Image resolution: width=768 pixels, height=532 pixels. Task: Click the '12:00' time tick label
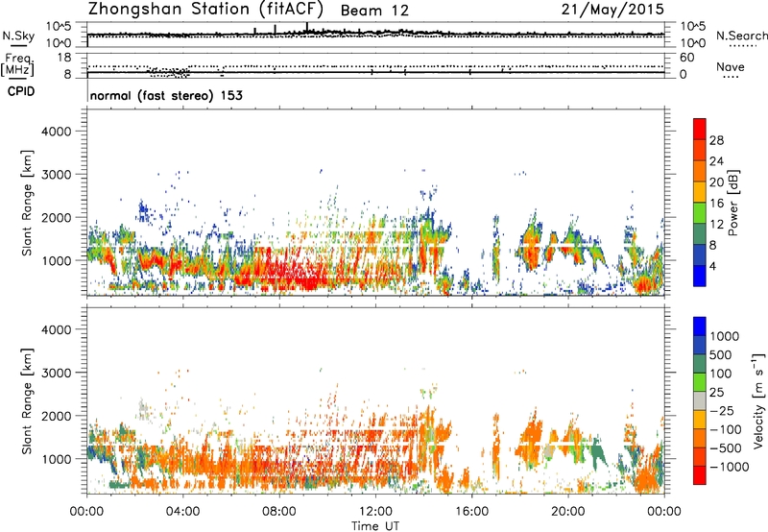coord(375,512)
